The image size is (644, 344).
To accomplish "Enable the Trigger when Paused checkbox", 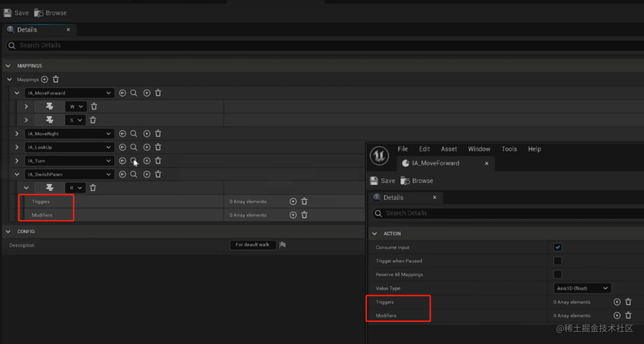I will (x=558, y=260).
